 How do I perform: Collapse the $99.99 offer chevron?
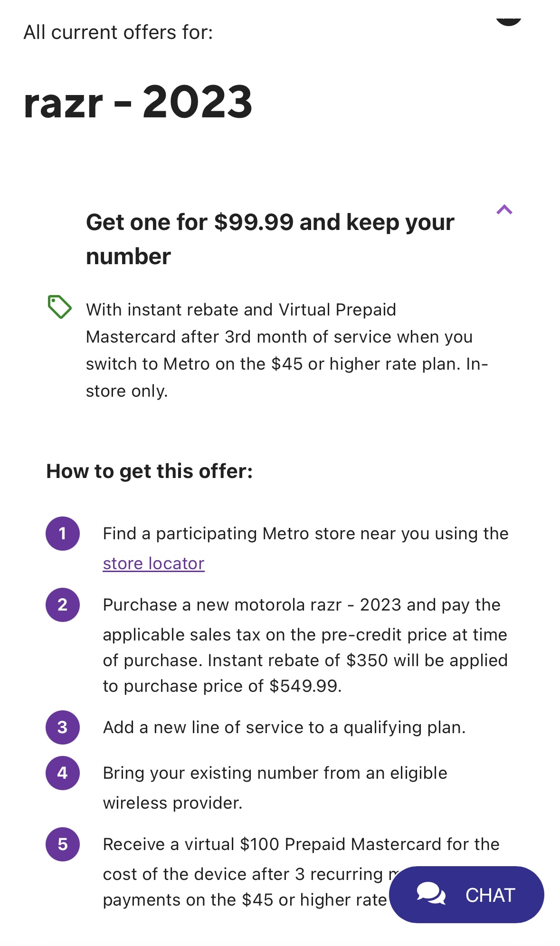click(x=504, y=210)
